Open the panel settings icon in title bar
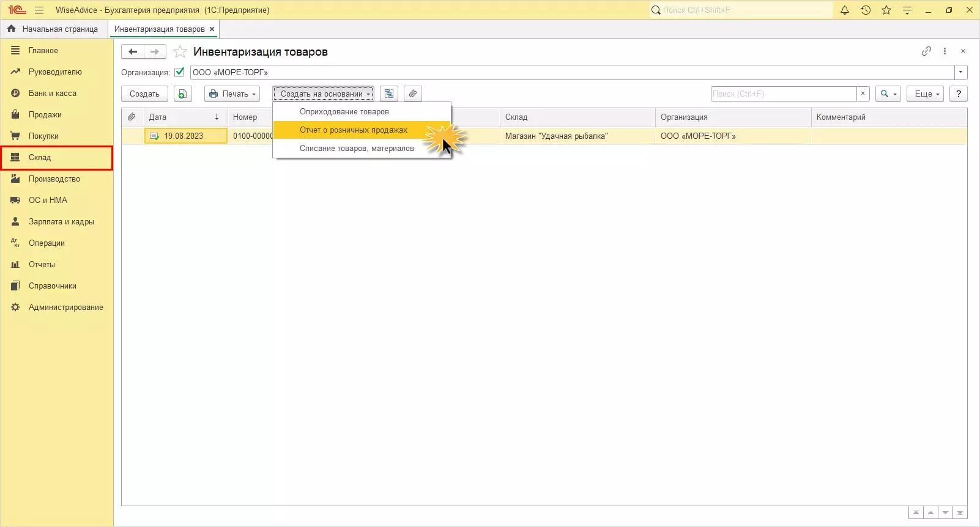The height and width of the screenshot is (527, 980). point(907,10)
